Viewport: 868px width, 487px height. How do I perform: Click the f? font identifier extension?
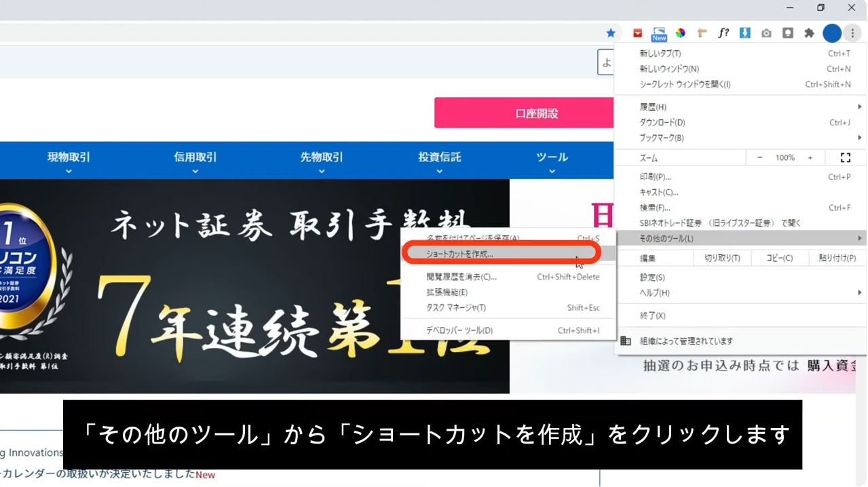[723, 33]
